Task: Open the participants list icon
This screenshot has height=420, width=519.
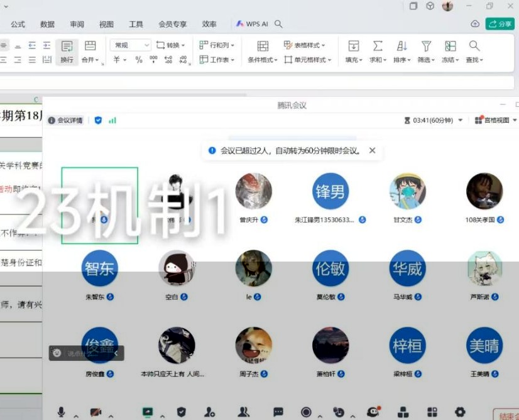Action: [244, 412]
